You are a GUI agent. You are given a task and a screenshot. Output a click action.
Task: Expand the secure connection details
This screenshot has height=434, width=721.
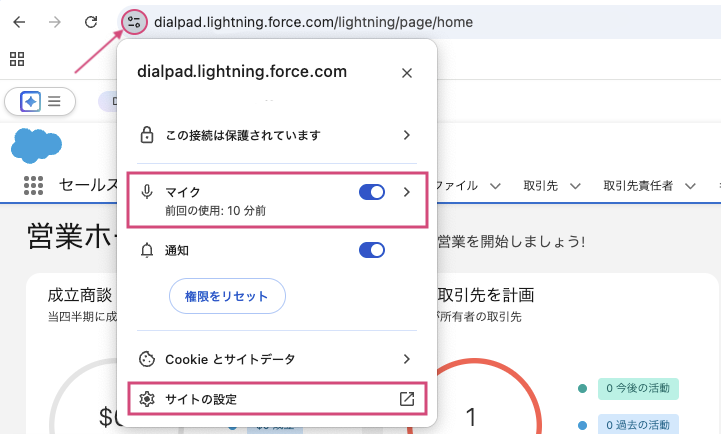[407, 134]
